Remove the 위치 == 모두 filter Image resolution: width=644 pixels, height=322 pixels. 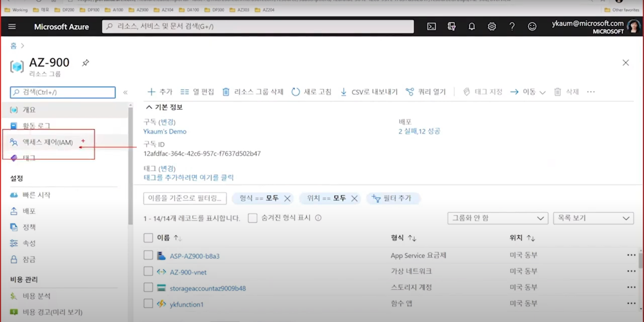pos(354,198)
